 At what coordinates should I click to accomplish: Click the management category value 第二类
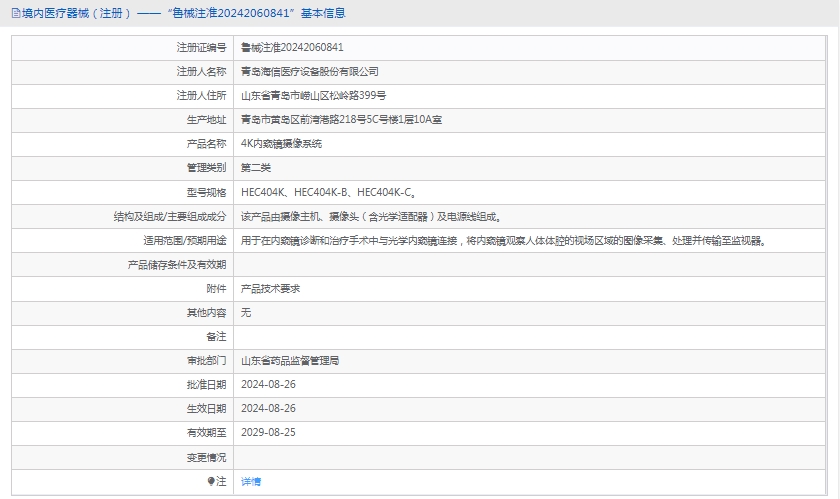(256, 167)
